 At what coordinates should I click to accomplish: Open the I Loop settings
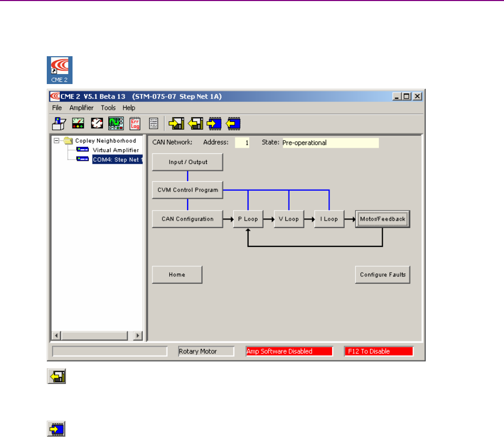click(x=329, y=219)
